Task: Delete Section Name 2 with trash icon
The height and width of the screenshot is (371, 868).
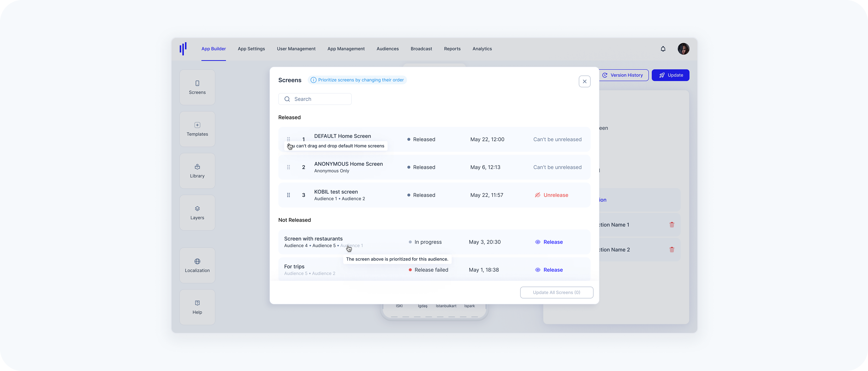Action: click(x=672, y=250)
